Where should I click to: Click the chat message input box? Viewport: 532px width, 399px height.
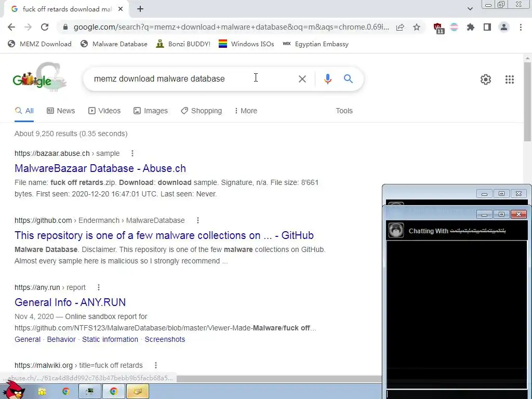point(457,394)
